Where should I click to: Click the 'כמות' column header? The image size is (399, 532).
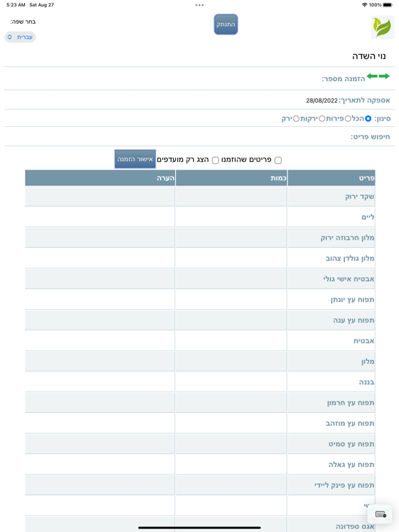[231, 178]
